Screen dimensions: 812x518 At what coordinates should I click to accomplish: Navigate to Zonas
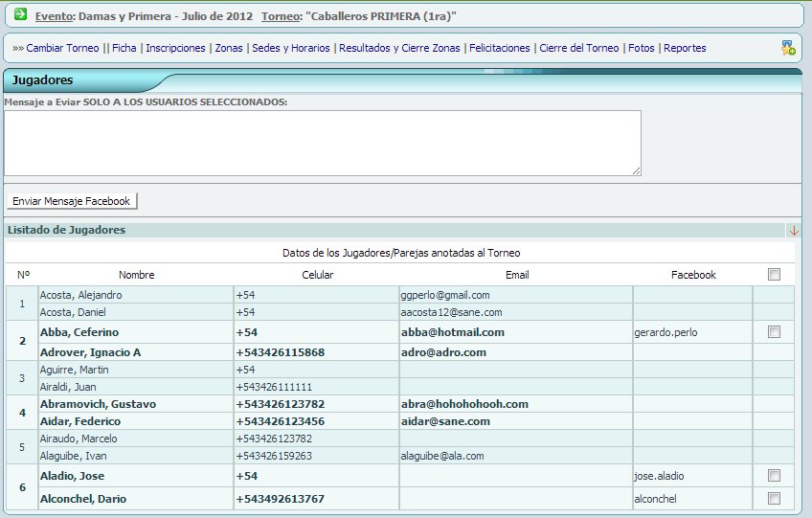(229, 48)
